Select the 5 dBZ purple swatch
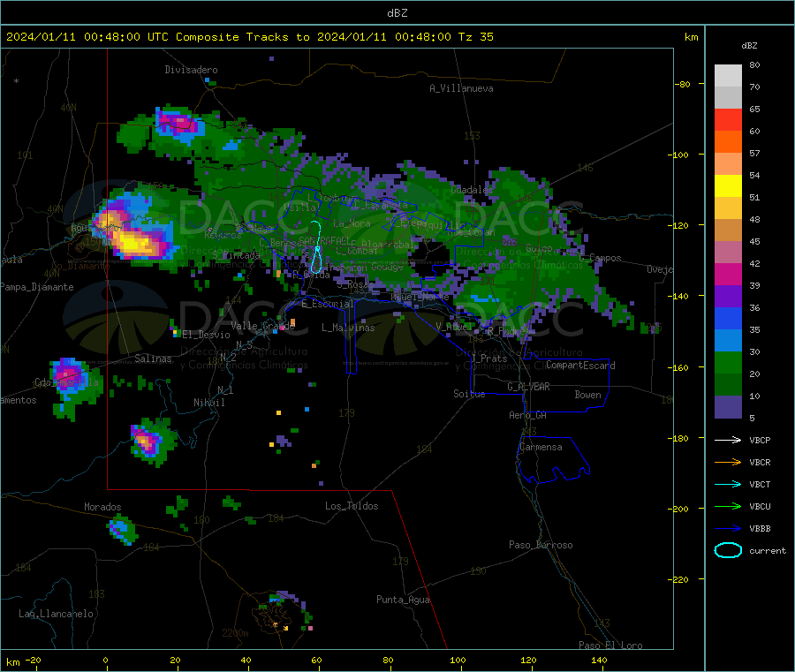This screenshot has height=672, width=795. coord(728,407)
